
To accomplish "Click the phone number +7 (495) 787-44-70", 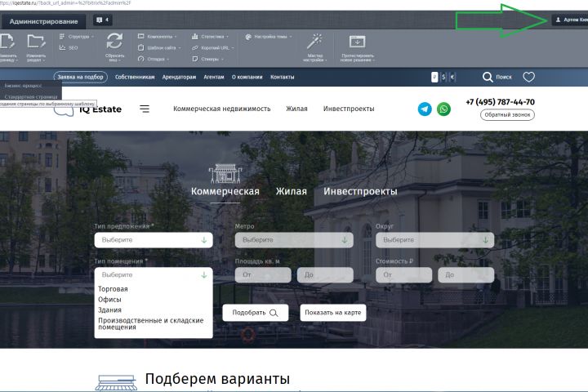I will tap(500, 102).
